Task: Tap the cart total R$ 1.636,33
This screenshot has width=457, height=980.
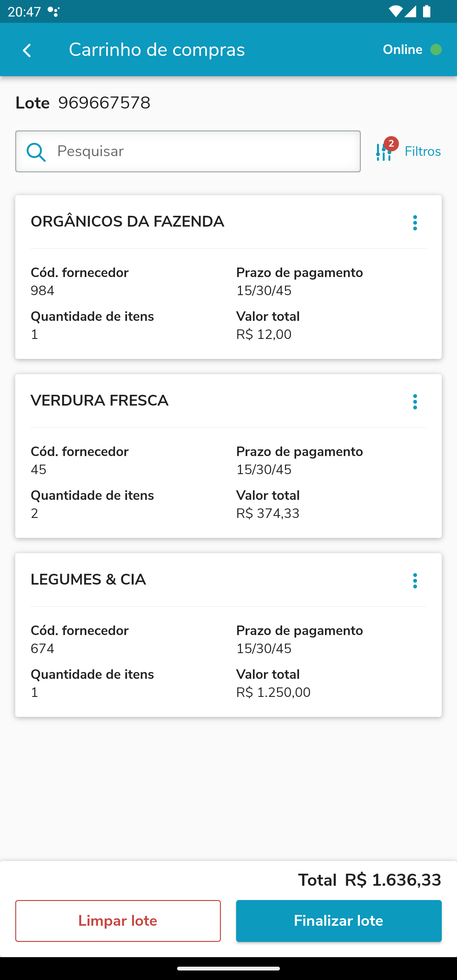Action: (x=393, y=880)
